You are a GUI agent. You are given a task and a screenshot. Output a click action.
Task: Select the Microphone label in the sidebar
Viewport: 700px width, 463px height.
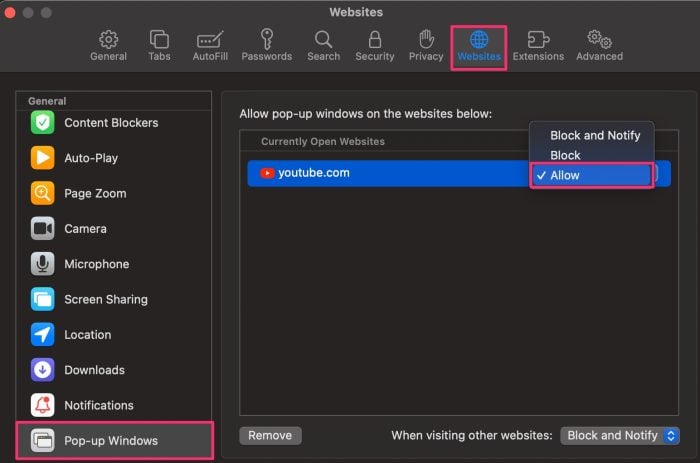(x=96, y=264)
